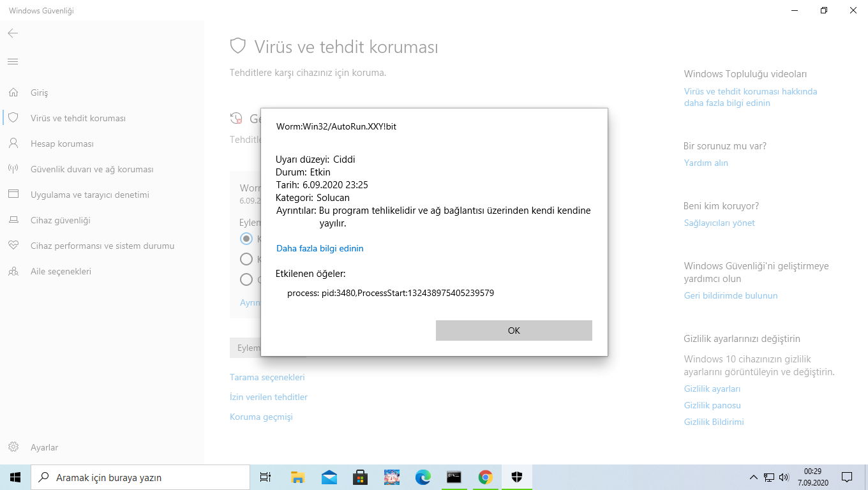Screen dimensions: 868x490
Task: Select the already-filled radio option behind the dialog
Action: pyautogui.click(x=246, y=239)
